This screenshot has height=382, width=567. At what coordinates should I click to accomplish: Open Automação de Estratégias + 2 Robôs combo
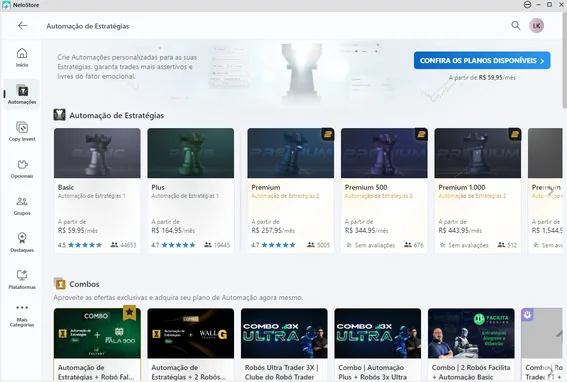(x=191, y=345)
